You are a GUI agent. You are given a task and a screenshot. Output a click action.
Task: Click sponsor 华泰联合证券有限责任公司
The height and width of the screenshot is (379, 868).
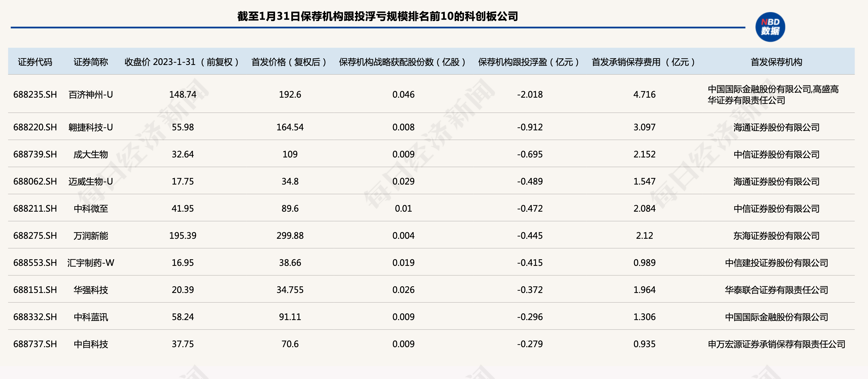point(776,290)
